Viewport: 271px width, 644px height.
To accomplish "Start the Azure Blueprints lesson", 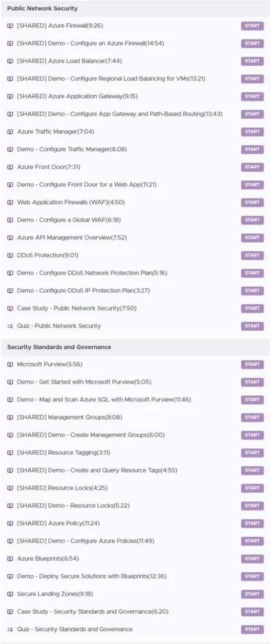I will (252, 559).
